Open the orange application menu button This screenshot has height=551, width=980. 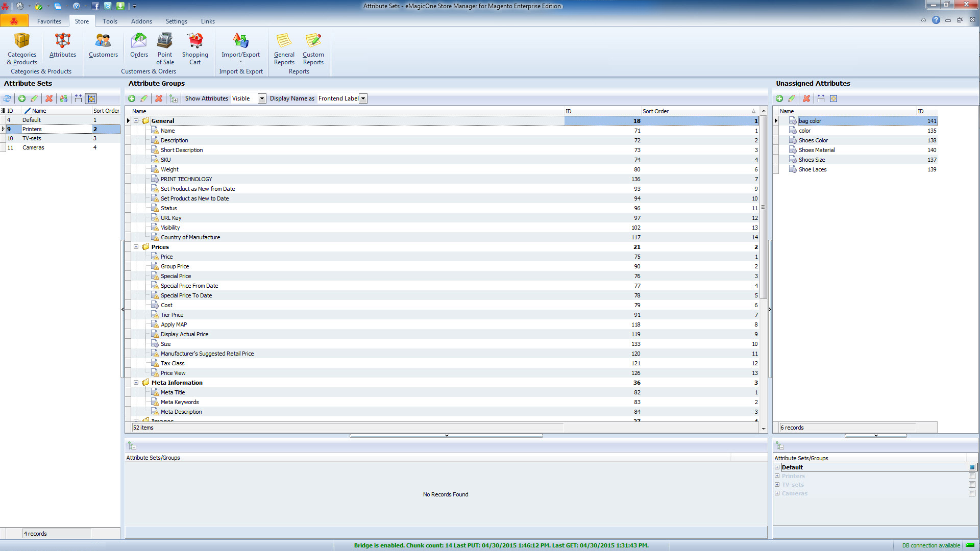click(14, 21)
